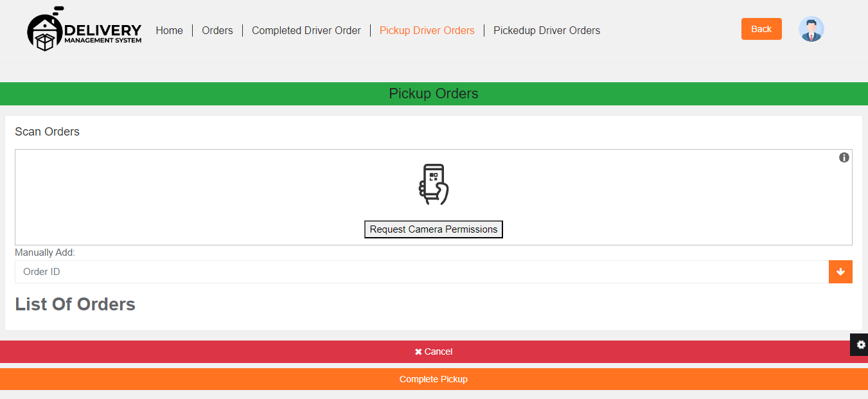
Task: Click the List Of Orders heading
Action: (75, 304)
